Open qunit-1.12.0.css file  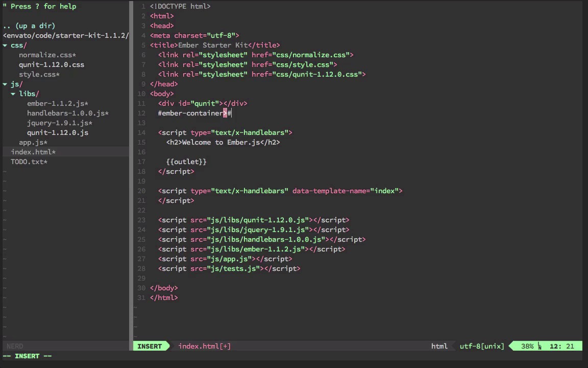(52, 64)
